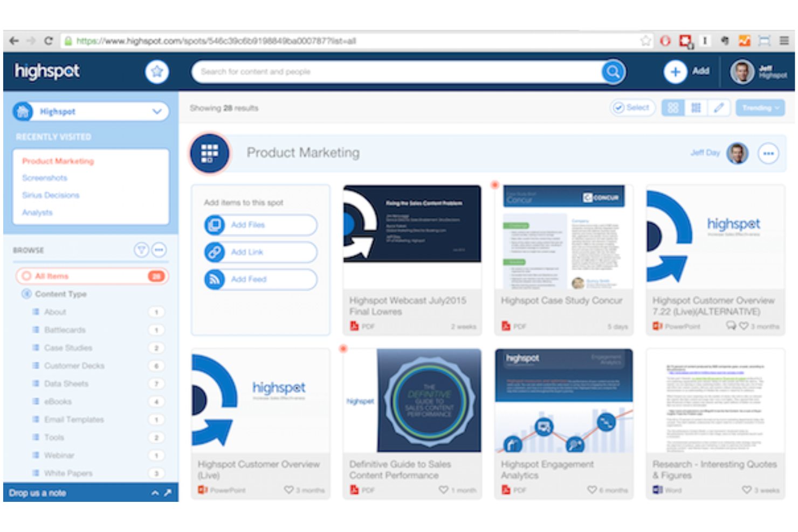The image size is (798, 532).
Task: Click the red Opera-style extension icon
Action: click(665, 41)
